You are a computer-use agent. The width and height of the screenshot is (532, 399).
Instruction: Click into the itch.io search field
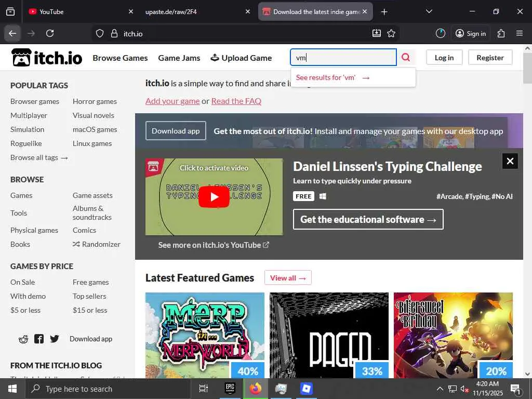(x=343, y=57)
